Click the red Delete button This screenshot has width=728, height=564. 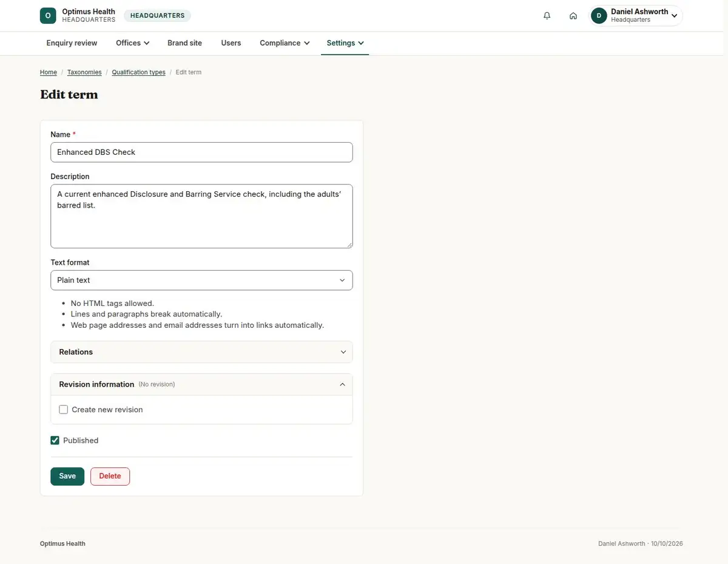coord(110,476)
